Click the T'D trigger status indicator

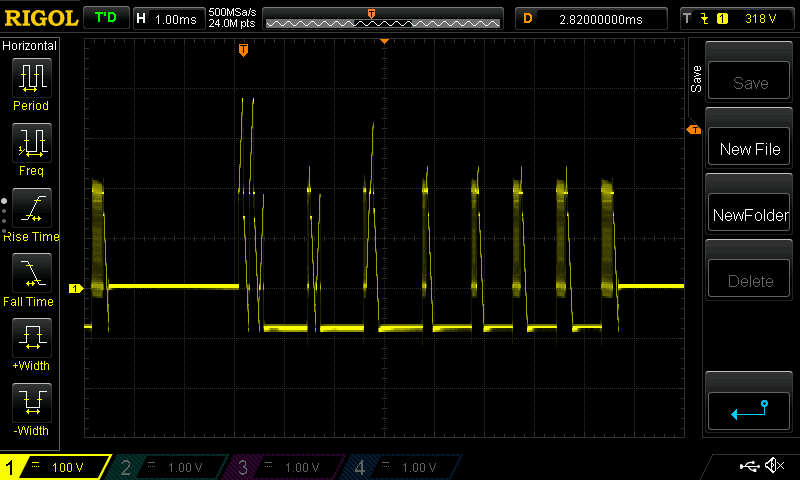click(x=106, y=18)
